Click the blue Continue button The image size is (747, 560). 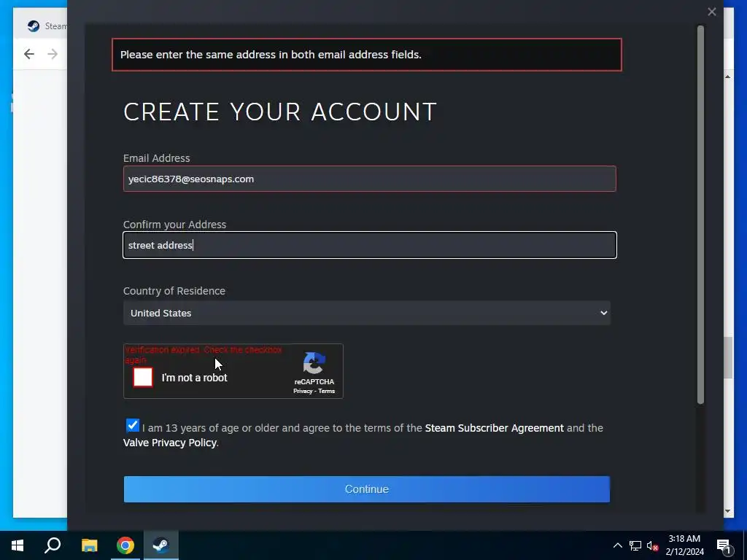click(366, 489)
